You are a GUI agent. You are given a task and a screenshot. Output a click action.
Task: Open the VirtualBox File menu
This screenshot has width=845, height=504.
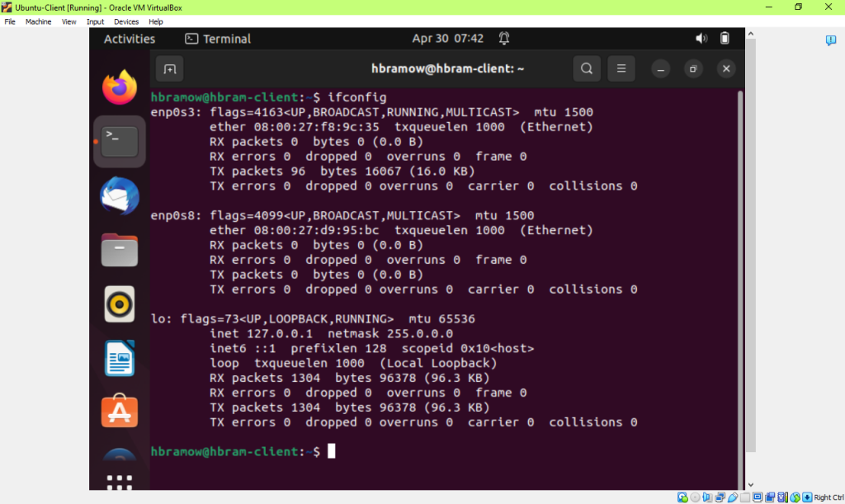(x=10, y=21)
